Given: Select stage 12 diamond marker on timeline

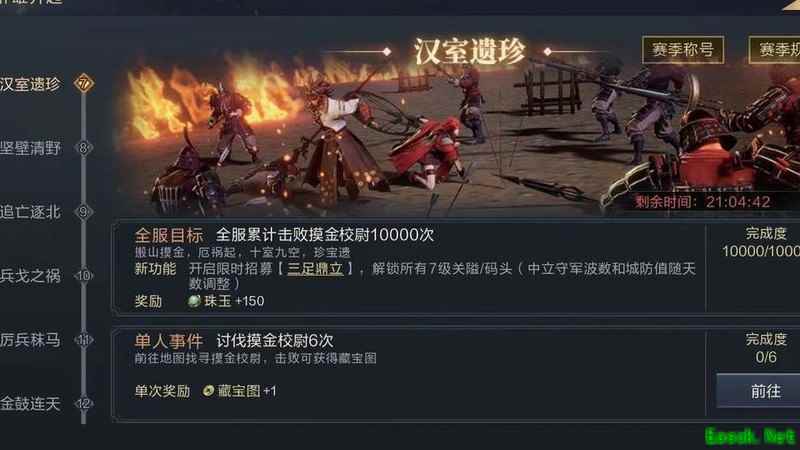Looking at the screenshot, I should coord(84,404).
